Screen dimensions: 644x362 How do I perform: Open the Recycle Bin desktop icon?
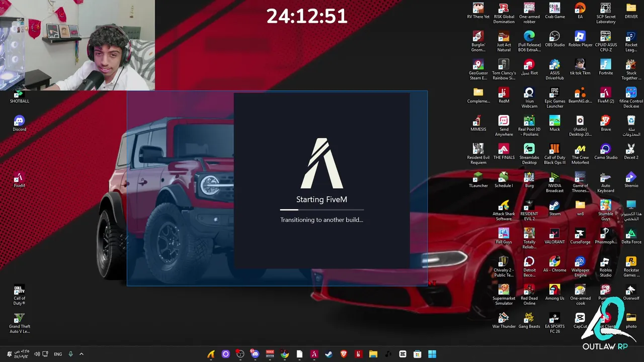[x=631, y=126]
